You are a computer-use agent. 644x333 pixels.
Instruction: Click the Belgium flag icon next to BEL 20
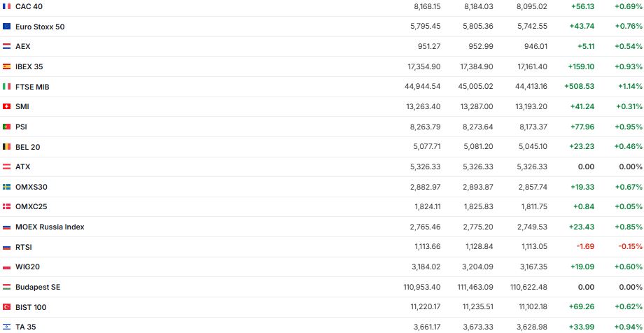click(7, 147)
